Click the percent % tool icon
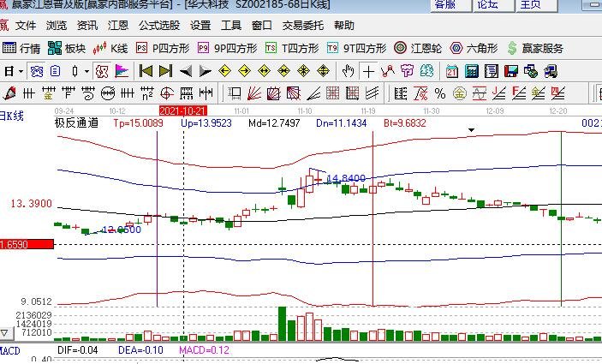 440,93
